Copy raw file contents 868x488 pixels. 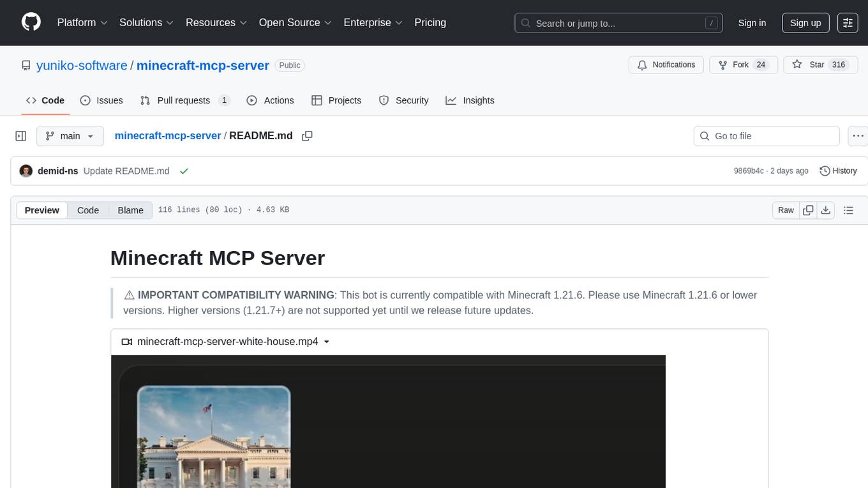(808, 210)
